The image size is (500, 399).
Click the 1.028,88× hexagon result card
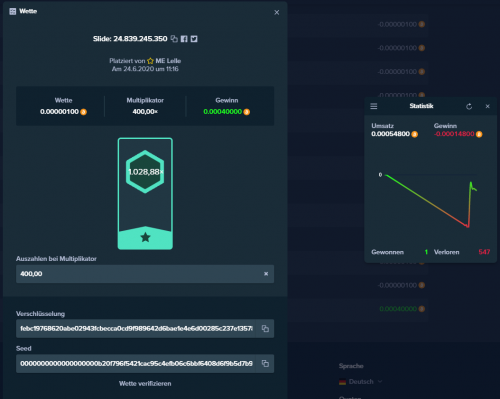145,172
